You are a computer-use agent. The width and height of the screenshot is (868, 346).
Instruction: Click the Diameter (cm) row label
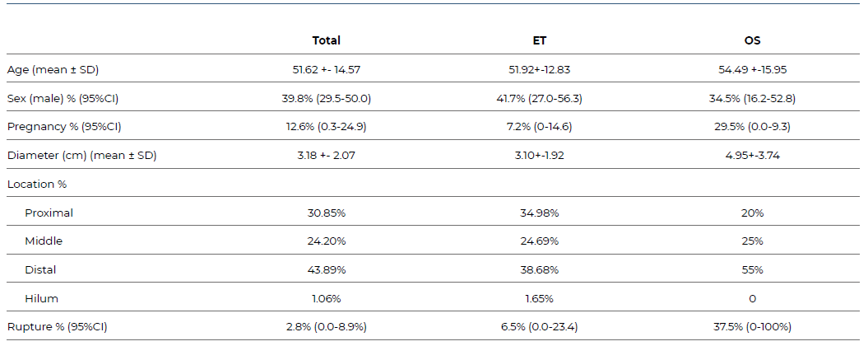click(x=81, y=156)
